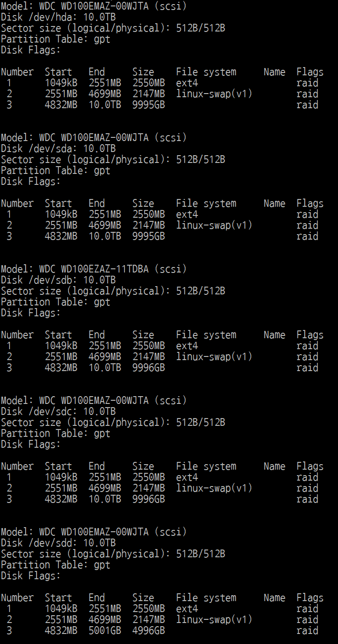Click the /dev/hda disk line
Screen dimensions: 338x644
click(58, 17)
